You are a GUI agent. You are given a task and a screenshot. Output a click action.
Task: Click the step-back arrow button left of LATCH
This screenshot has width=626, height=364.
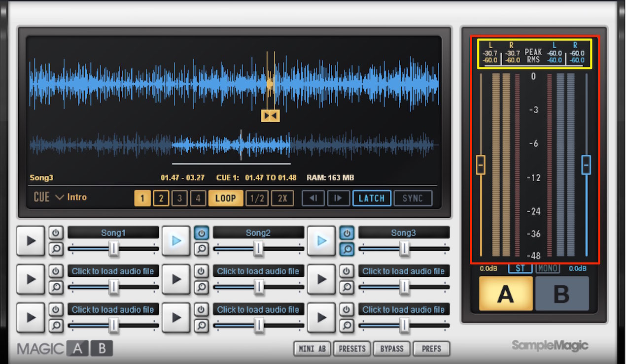pyautogui.click(x=313, y=198)
